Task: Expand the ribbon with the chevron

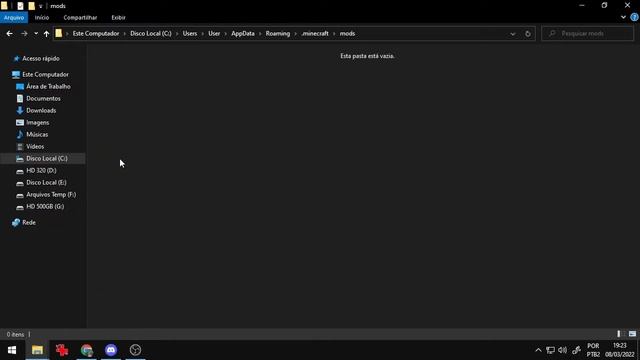Action: pyautogui.click(x=623, y=17)
